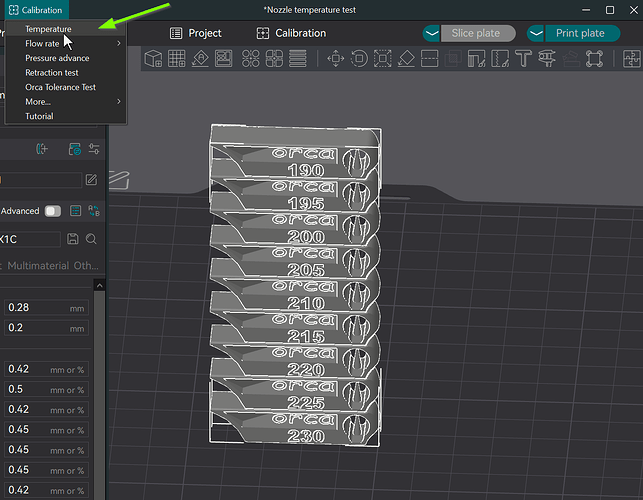
Task: Select the Lay on face tool
Action: 406,59
